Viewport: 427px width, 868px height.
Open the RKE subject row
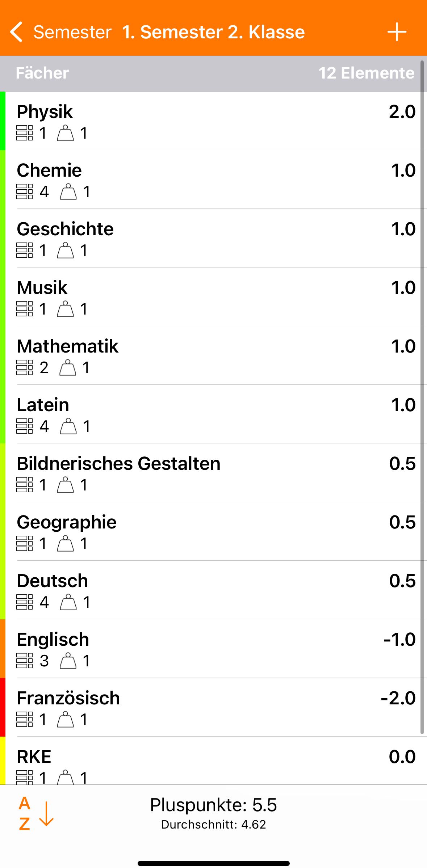(34, 757)
